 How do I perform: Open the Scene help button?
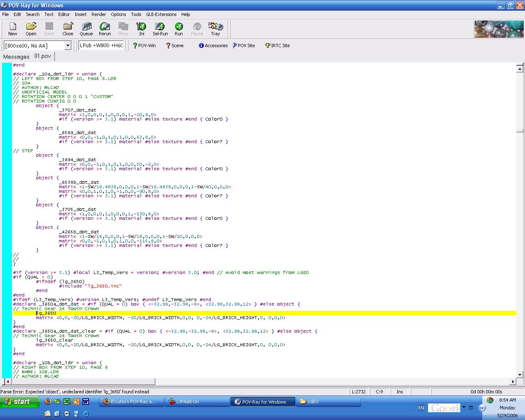(175, 46)
